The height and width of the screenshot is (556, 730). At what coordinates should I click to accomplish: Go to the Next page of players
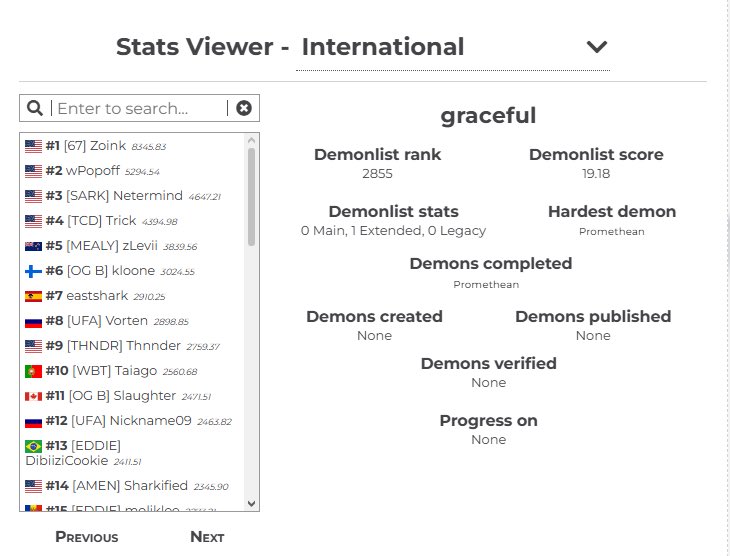click(207, 537)
